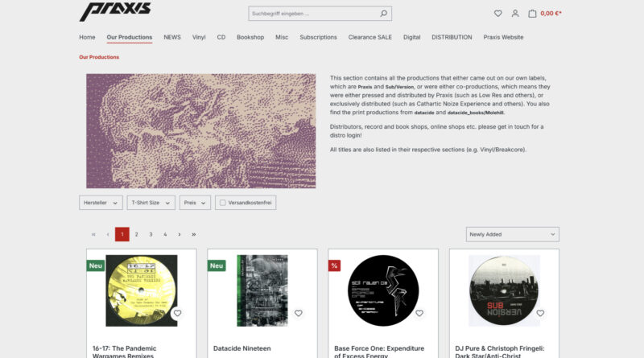The height and width of the screenshot is (358, 644).
Task: Open the wishlist heart in header
Action: pos(497,14)
